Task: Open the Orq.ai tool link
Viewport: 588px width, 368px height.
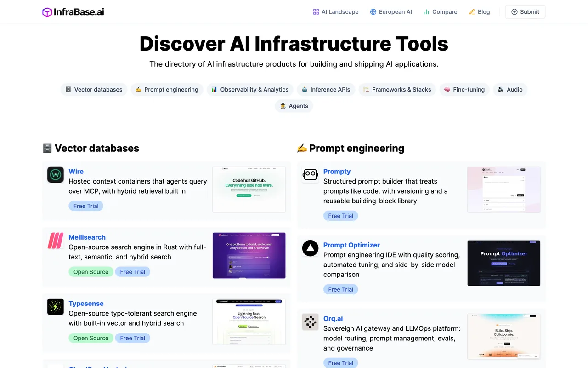Action: 333,318
